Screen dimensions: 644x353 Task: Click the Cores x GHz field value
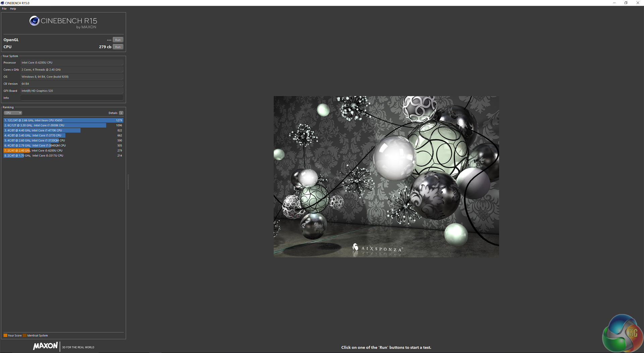(x=72, y=70)
